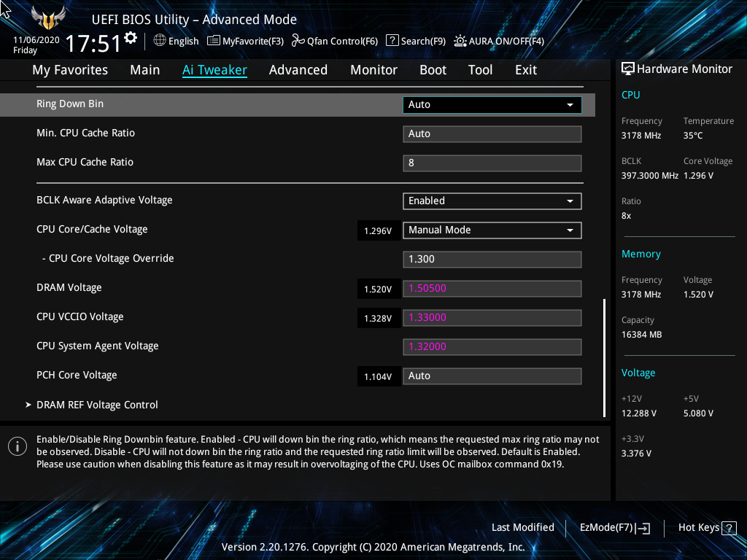Screen dimensions: 747x560
Task: Open Qfan Control(F6) fan icon
Action: coord(298,41)
